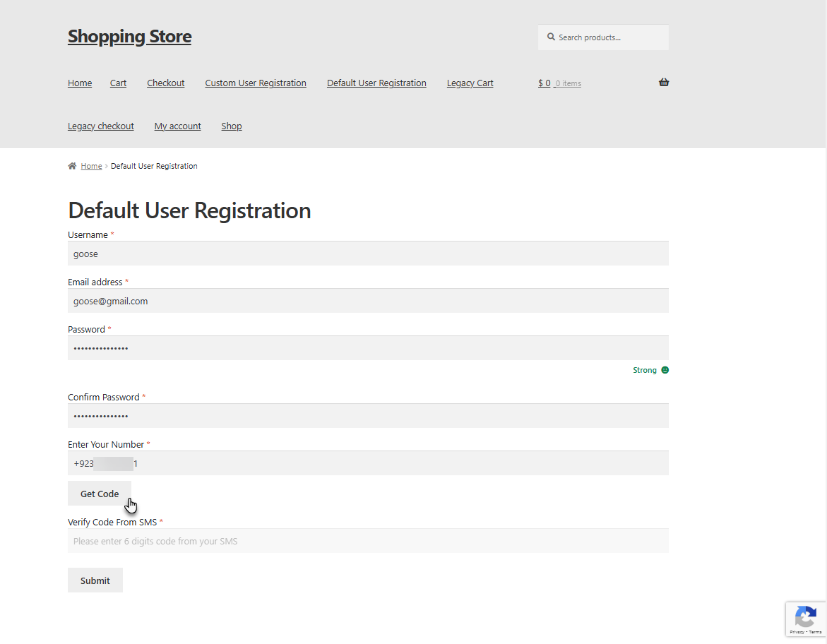
Task: Open the shopping cart via the basket icon
Action: [663, 82]
